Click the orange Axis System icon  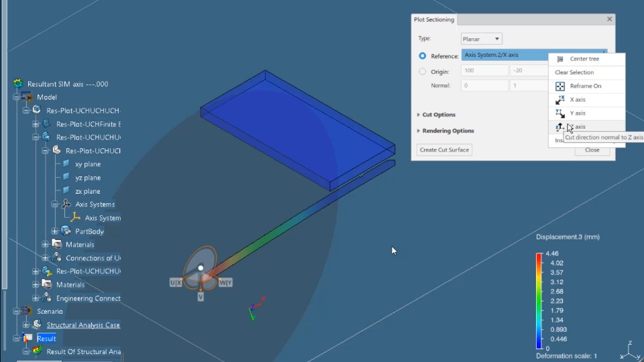pos(75,217)
